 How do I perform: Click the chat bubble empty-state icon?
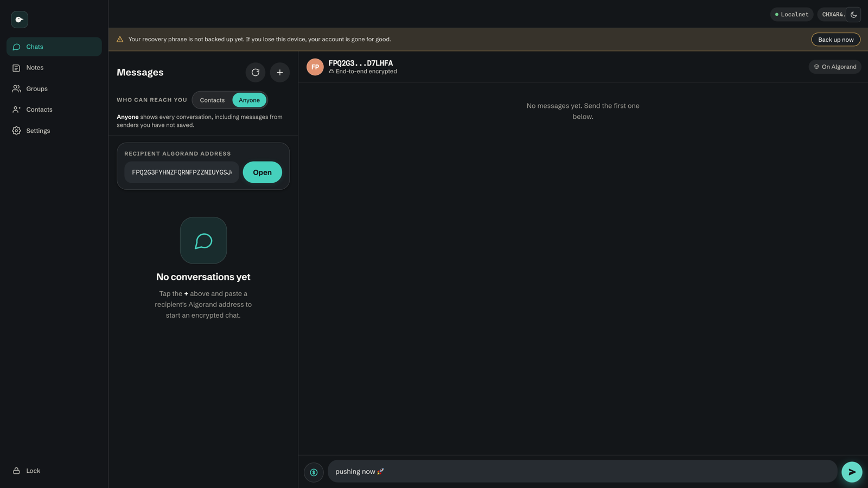tap(203, 241)
